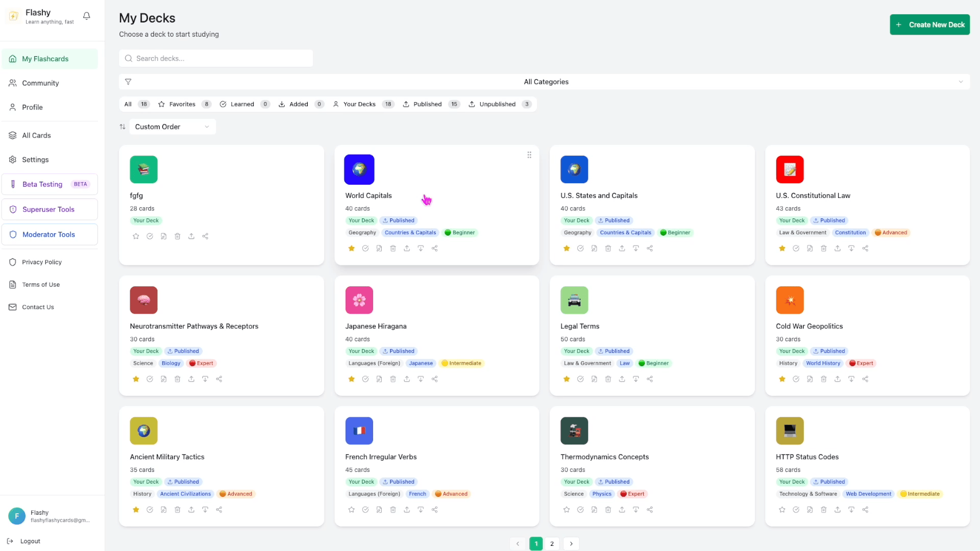The height and width of the screenshot is (551, 980).
Task: Click the notification bell icon
Action: pyautogui.click(x=87, y=16)
